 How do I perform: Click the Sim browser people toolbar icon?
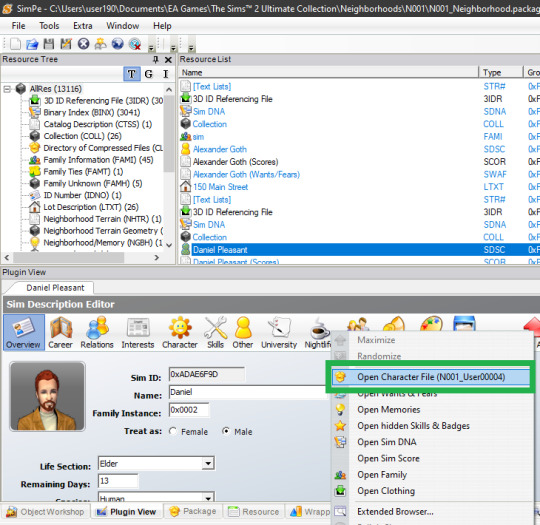pos(100,44)
